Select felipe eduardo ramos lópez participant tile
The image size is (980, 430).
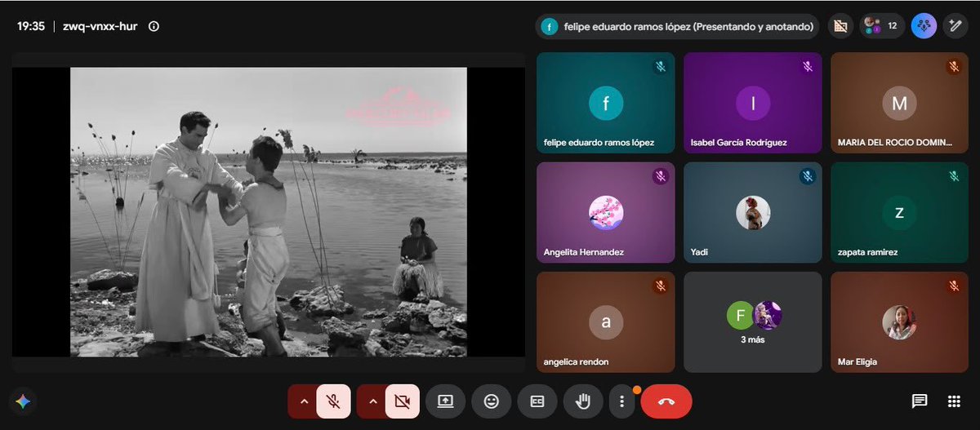606,103
